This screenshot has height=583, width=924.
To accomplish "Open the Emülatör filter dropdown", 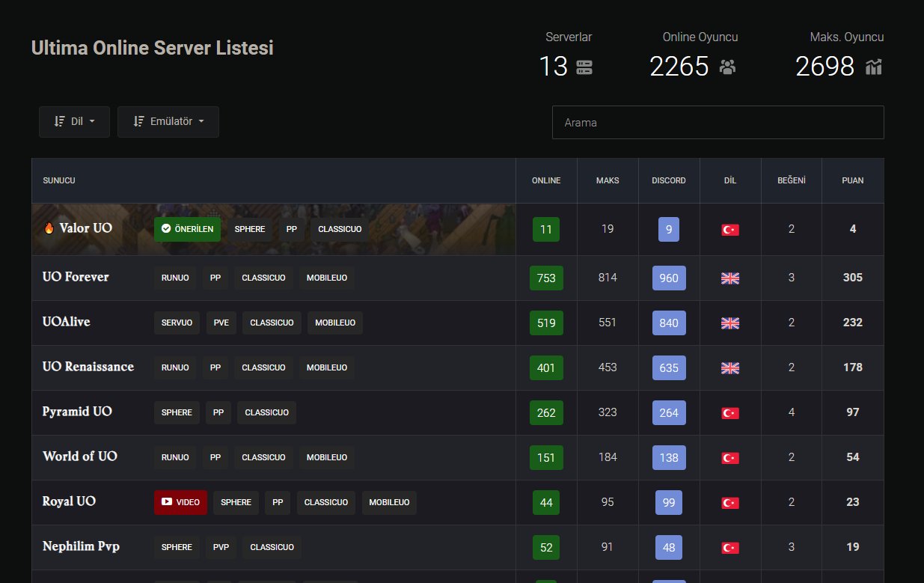I will pos(168,121).
